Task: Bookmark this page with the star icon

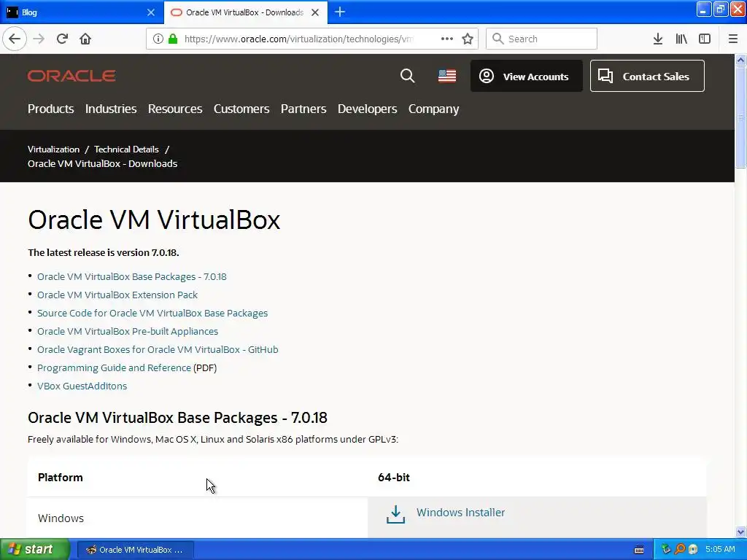Action: click(x=468, y=39)
